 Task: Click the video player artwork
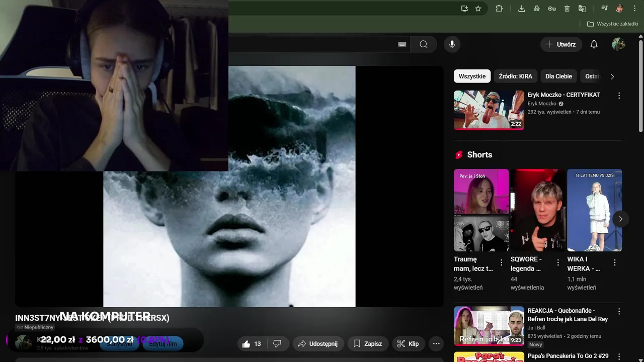[x=229, y=187]
